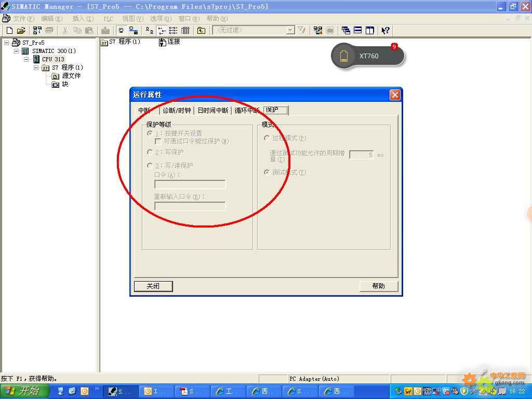Select the 块 folder in the tree
The width and height of the screenshot is (532, 399).
pyautogui.click(x=65, y=84)
